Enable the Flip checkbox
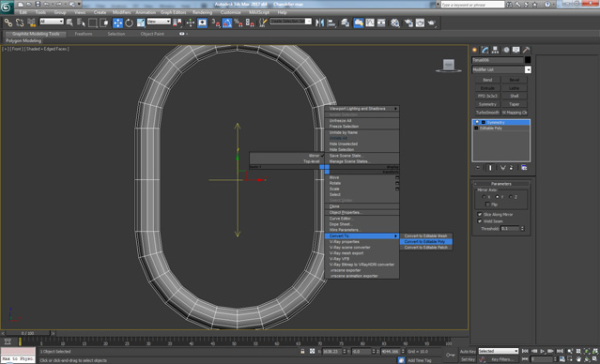 (x=487, y=205)
